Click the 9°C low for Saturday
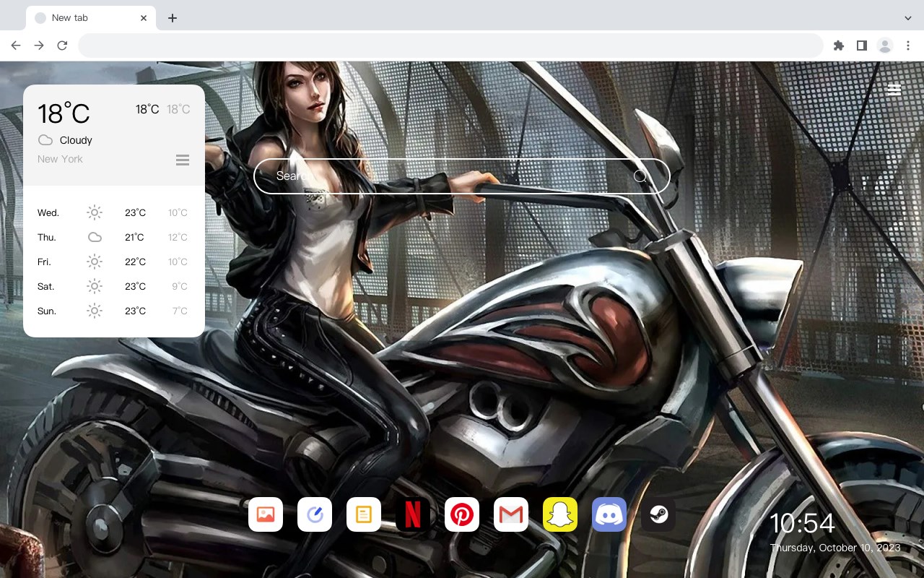This screenshot has height=578, width=924. point(180,286)
